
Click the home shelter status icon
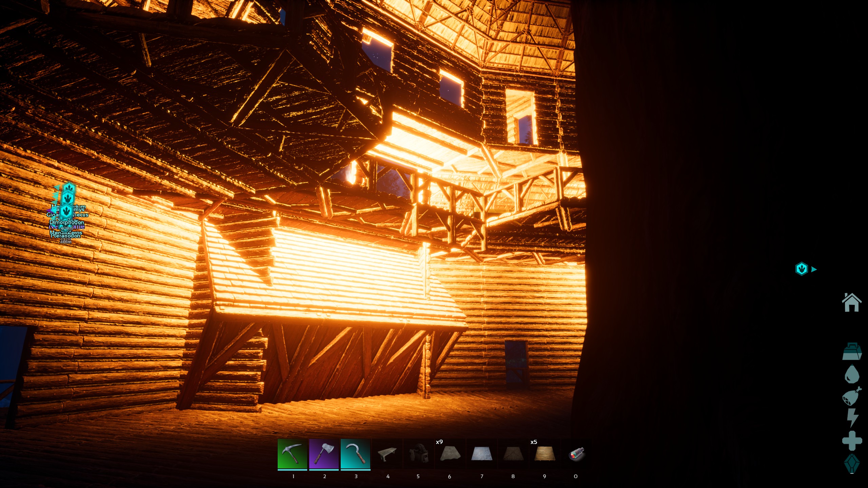(x=851, y=302)
